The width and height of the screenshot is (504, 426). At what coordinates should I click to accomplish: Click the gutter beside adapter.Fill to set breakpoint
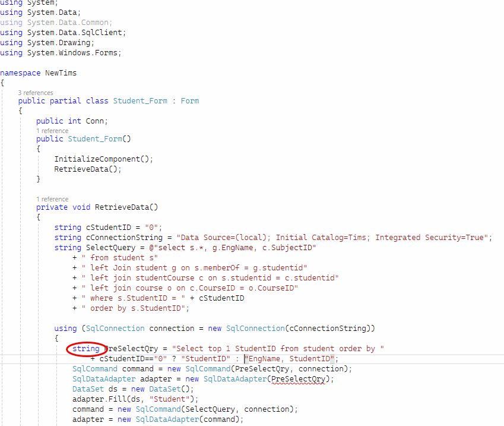pos(5,399)
